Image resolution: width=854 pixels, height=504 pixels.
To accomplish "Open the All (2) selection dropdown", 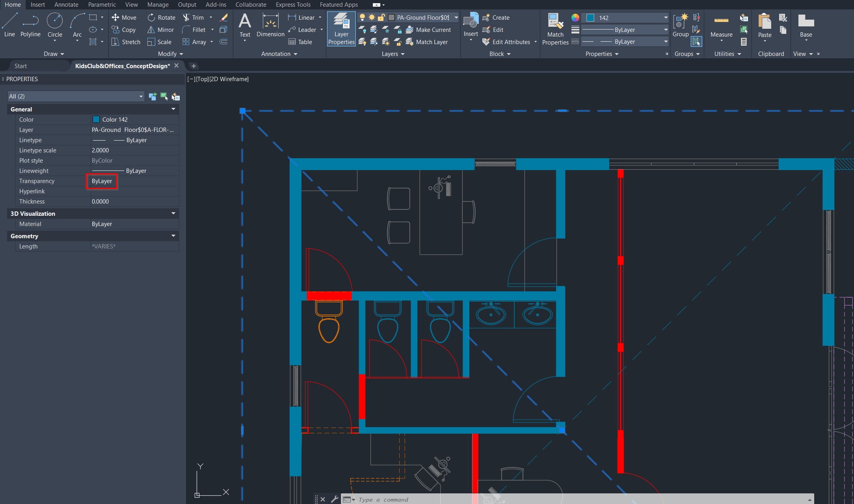I will (141, 96).
